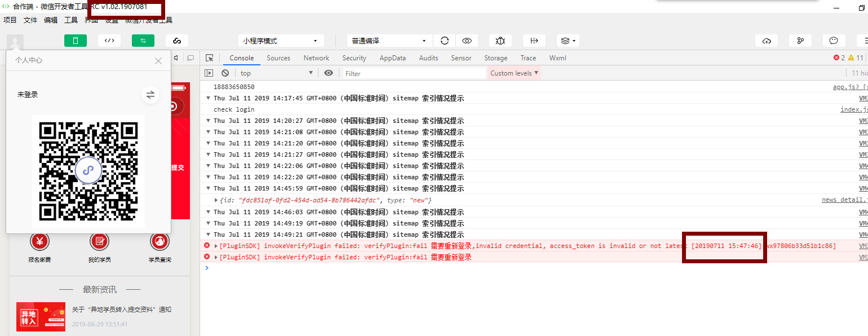
Task: Toggle the green debugger panel button
Action: point(143,41)
